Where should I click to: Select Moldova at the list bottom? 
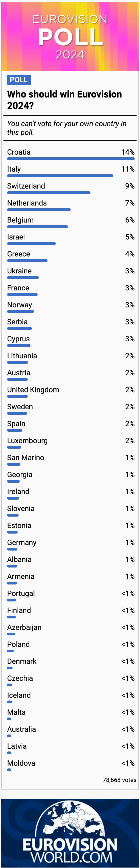point(21,763)
